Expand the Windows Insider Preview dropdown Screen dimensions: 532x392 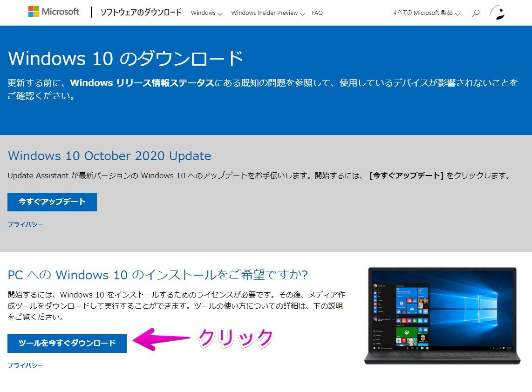pyautogui.click(x=268, y=13)
